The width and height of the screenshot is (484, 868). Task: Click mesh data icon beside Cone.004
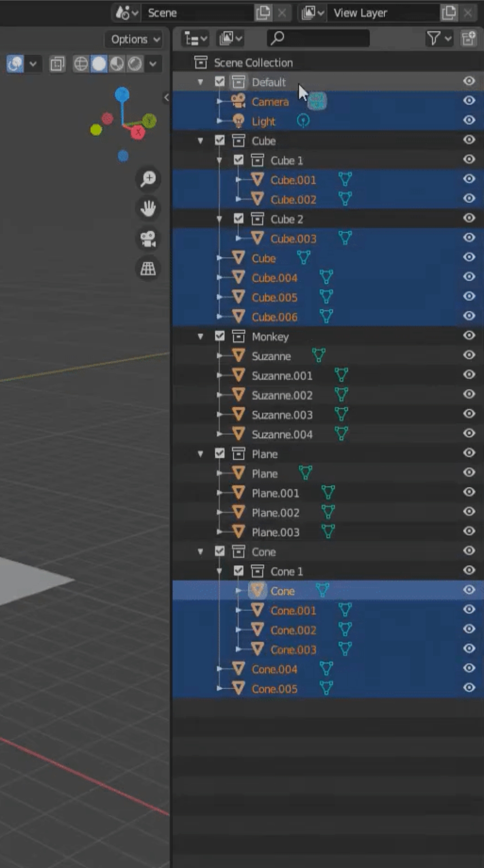point(326,669)
